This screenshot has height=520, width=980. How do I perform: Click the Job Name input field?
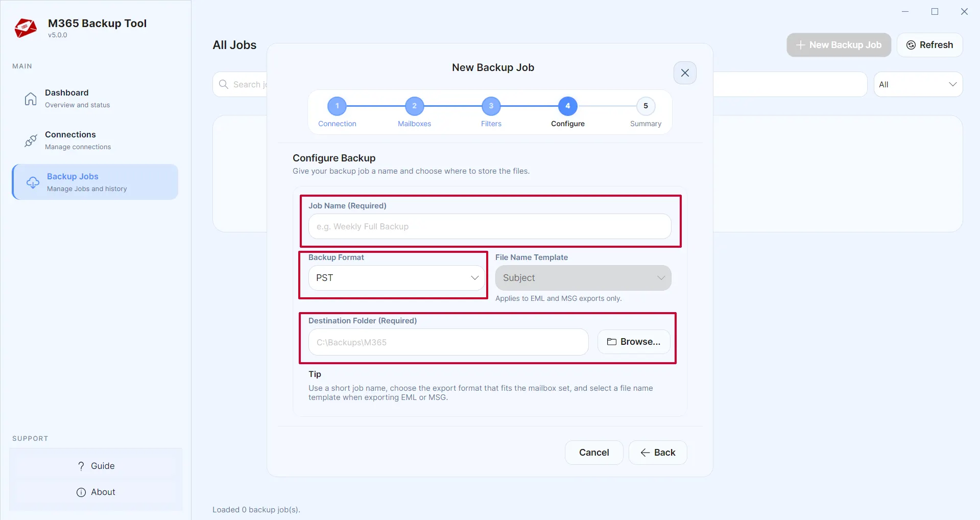click(x=490, y=226)
